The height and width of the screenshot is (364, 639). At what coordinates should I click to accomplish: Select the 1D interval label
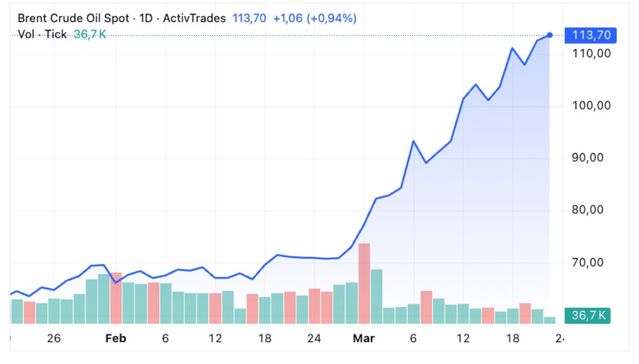[x=146, y=18]
